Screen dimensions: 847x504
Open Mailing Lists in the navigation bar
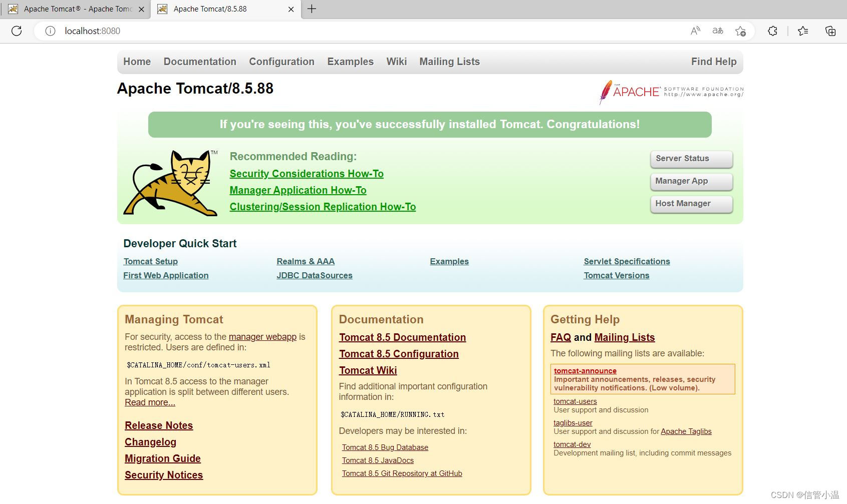(449, 62)
